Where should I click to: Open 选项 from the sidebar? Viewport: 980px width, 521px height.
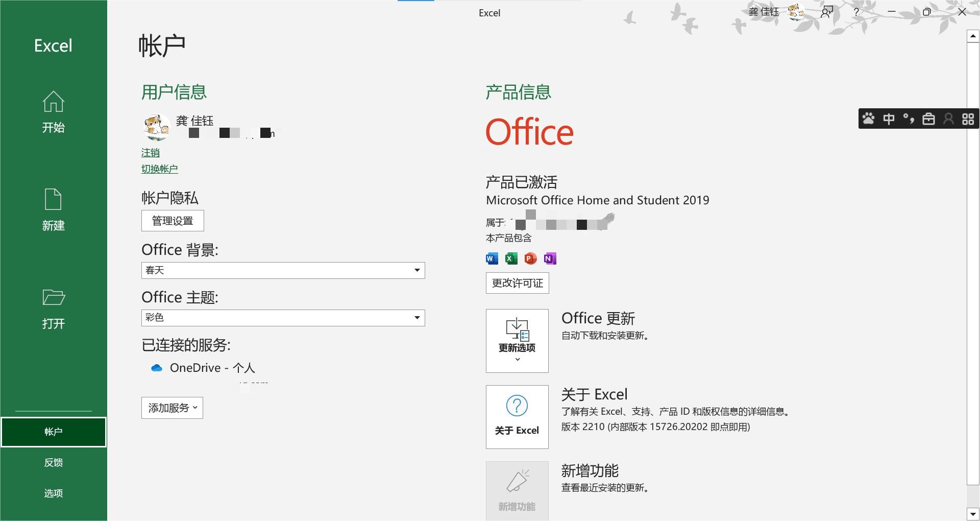[54, 493]
